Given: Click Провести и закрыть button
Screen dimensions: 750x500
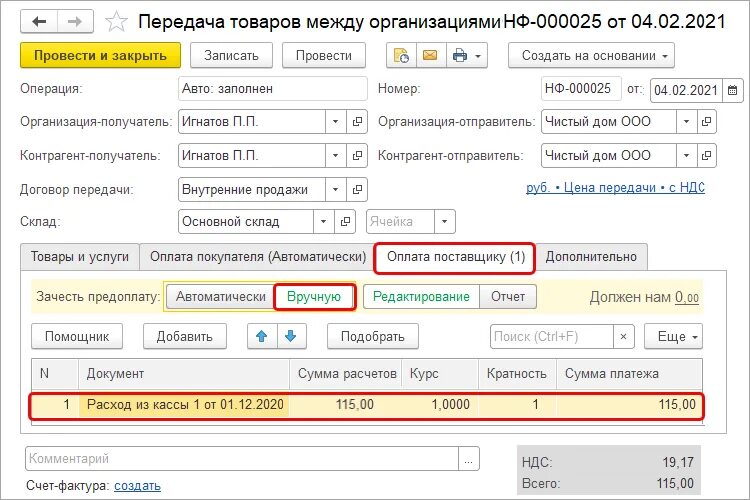Looking at the screenshot, I should tap(100, 56).
